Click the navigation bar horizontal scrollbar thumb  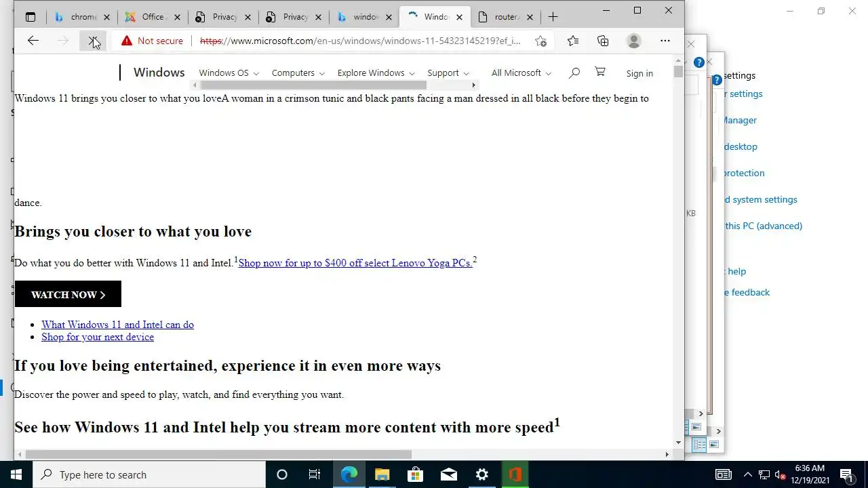click(313, 85)
